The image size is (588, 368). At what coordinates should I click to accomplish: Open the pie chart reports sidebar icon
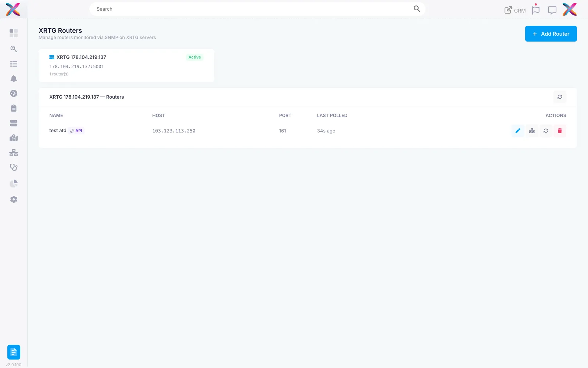(x=14, y=183)
